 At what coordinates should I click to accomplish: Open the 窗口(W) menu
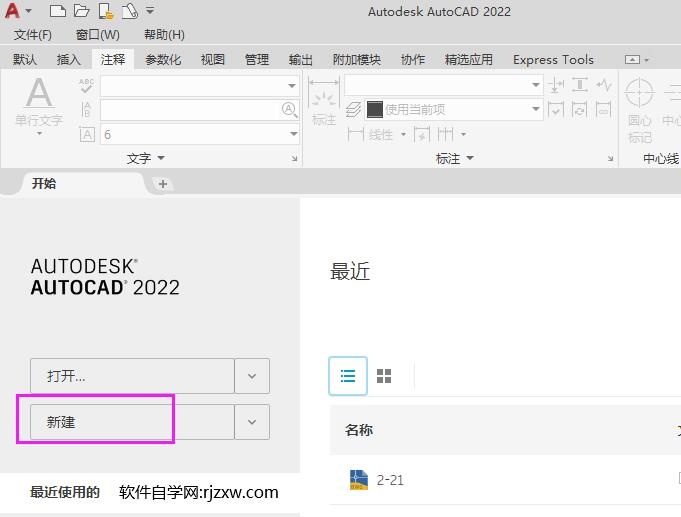click(x=98, y=35)
